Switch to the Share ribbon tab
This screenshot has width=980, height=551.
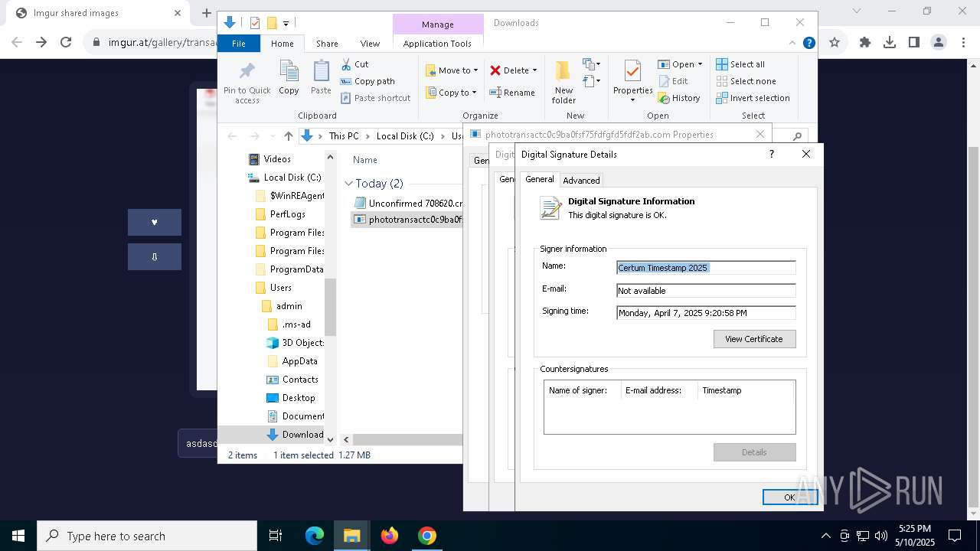tap(327, 44)
